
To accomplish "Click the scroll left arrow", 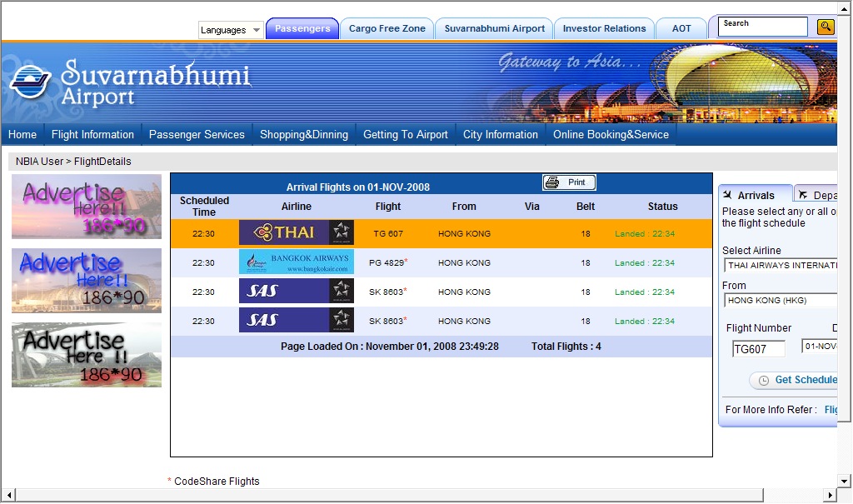I will pos(8,496).
